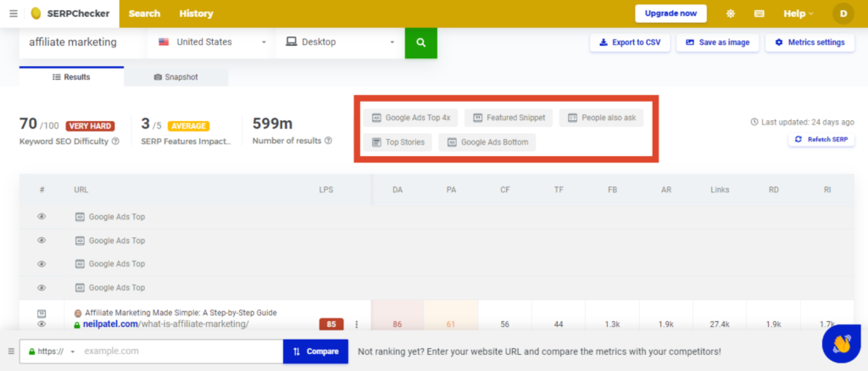Open the bottom bar hamburger icon

tap(11, 352)
